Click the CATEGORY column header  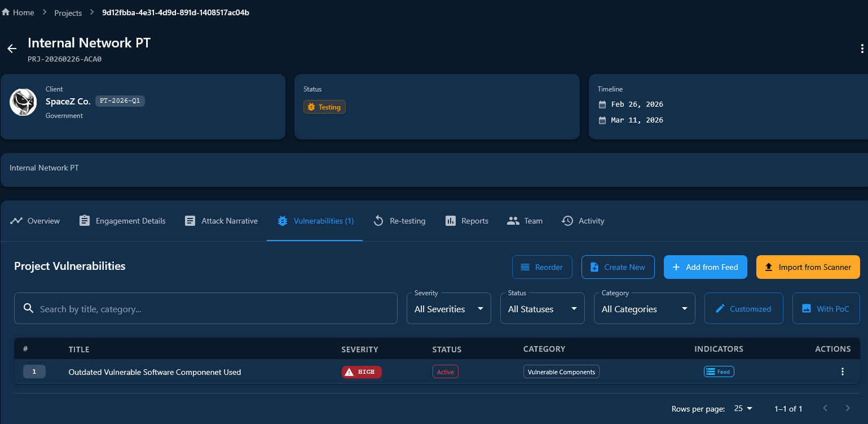tap(544, 349)
